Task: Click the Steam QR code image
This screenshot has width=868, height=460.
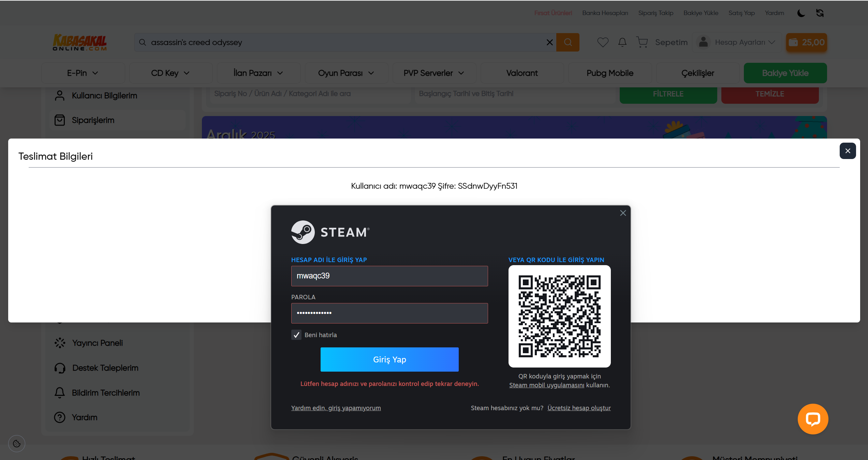Action: click(560, 316)
